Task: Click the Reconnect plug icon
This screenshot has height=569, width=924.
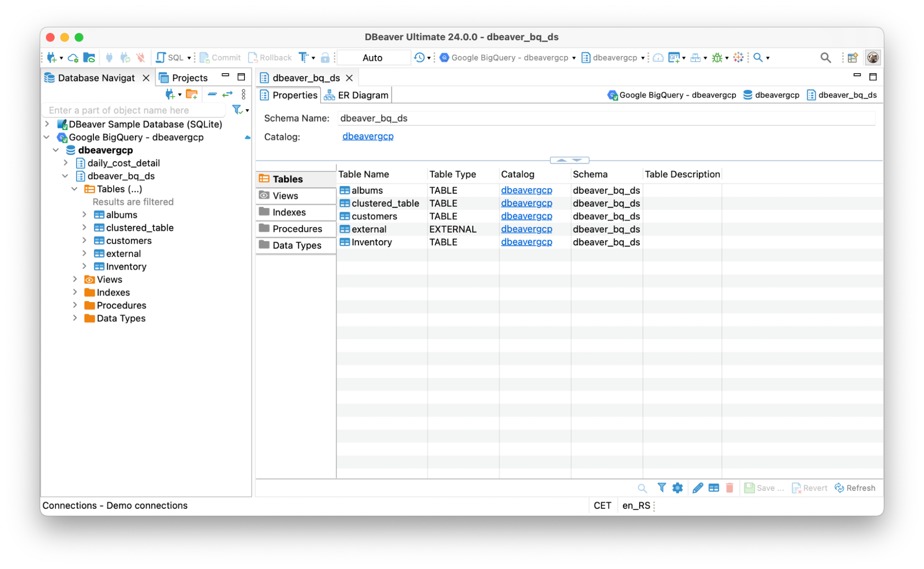Action: [125, 57]
